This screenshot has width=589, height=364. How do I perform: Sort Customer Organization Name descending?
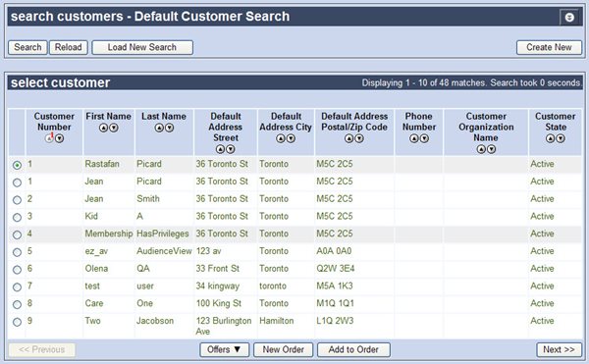491,149
